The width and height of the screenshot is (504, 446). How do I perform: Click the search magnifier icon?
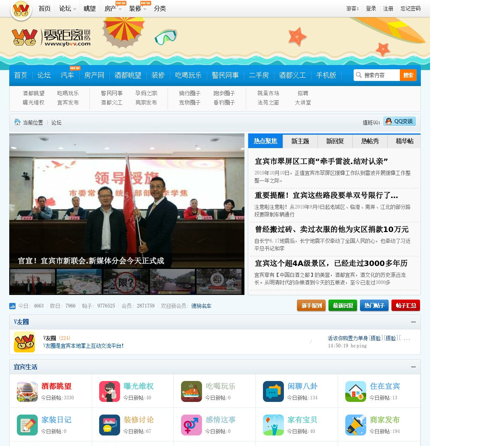point(359,75)
